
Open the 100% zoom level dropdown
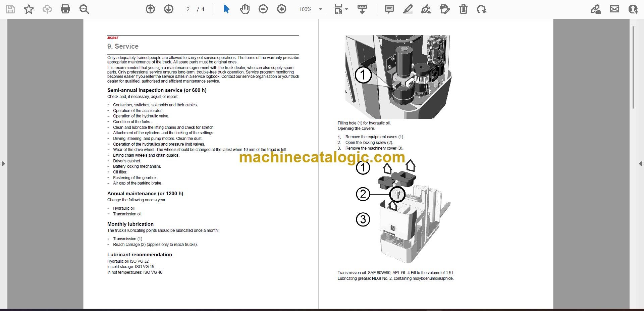pos(311,9)
